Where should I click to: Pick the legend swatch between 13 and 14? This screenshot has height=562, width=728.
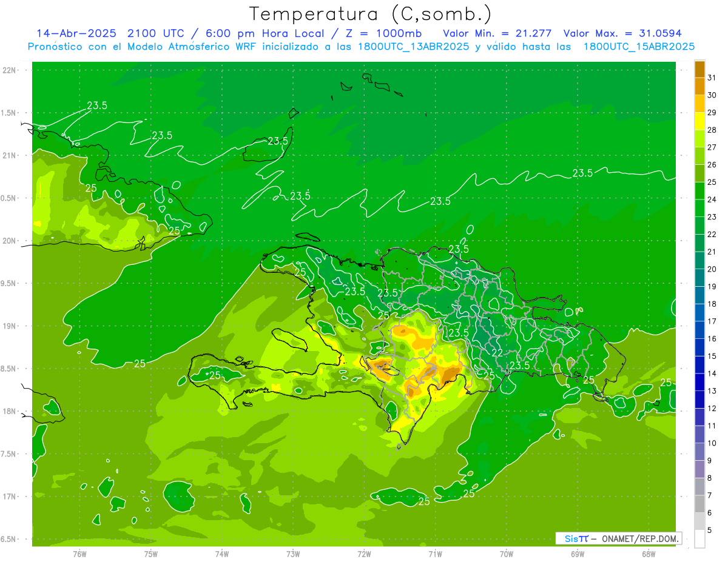click(x=699, y=382)
